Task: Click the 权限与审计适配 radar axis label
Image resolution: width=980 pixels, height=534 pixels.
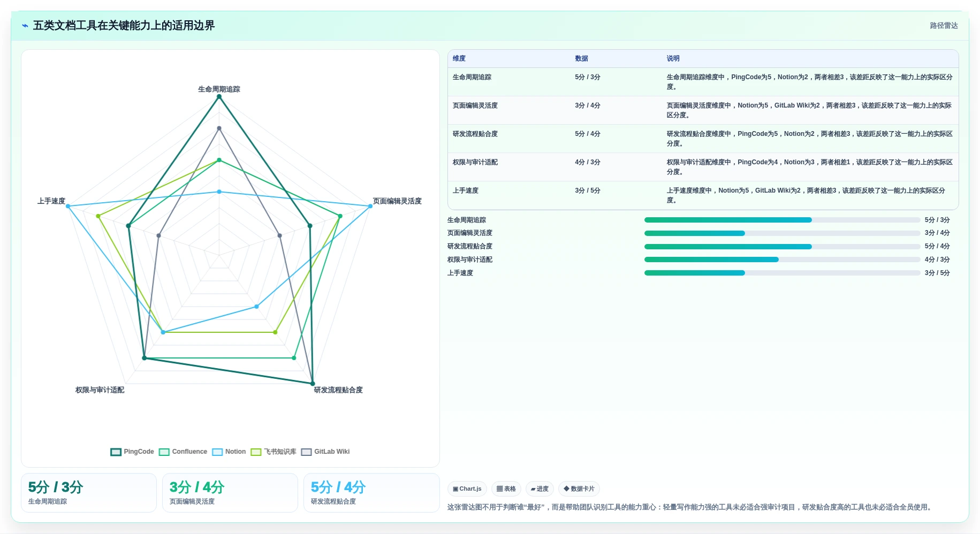Action: (x=100, y=390)
